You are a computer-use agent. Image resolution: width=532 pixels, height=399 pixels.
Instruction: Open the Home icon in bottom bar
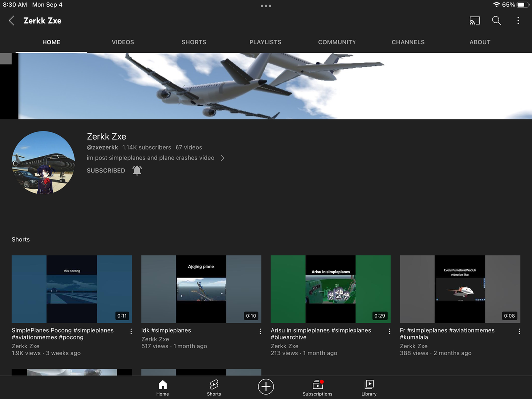tap(162, 388)
